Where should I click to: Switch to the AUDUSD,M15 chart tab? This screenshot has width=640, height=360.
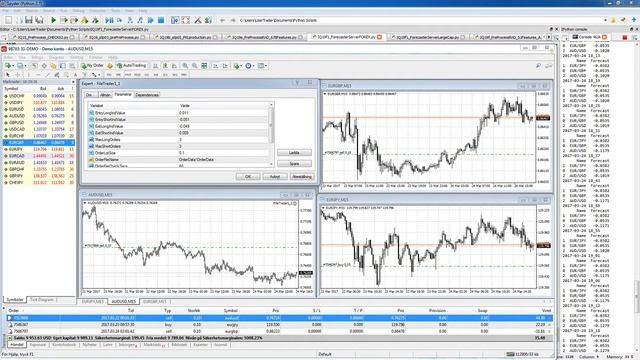124,302
